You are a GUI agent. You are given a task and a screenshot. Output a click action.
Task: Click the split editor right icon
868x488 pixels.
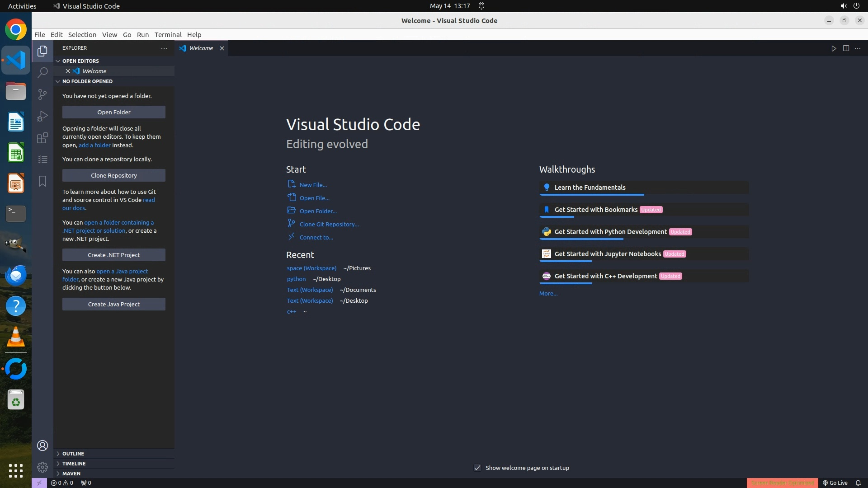846,48
